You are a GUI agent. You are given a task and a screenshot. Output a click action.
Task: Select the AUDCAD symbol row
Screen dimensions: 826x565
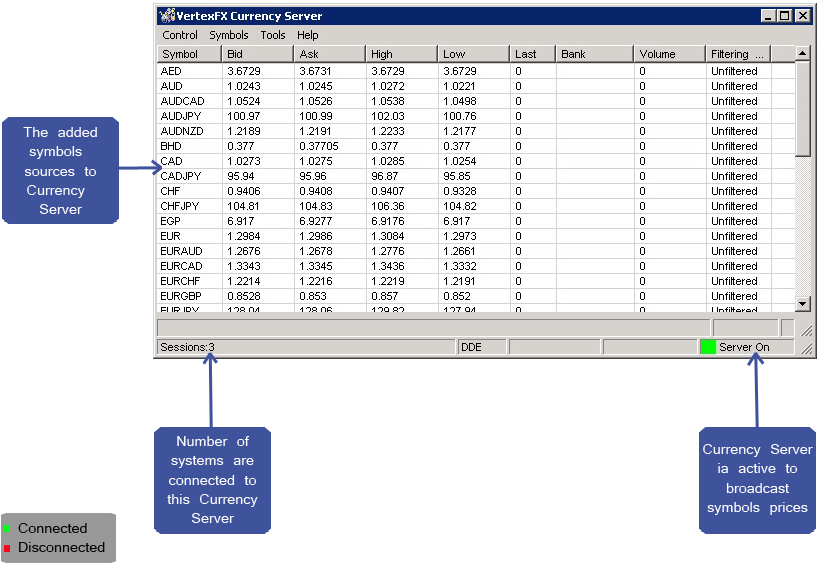coord(476,101)
